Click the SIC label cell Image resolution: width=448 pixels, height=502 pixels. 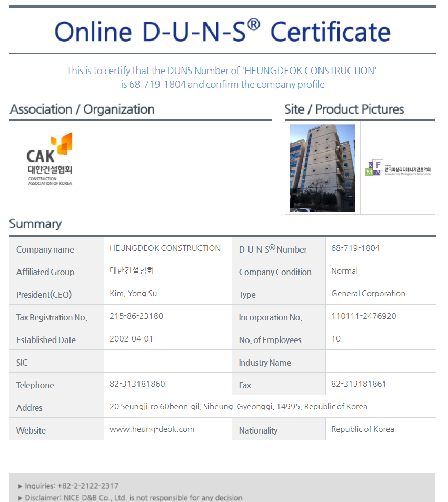click(x=57, y=361)
